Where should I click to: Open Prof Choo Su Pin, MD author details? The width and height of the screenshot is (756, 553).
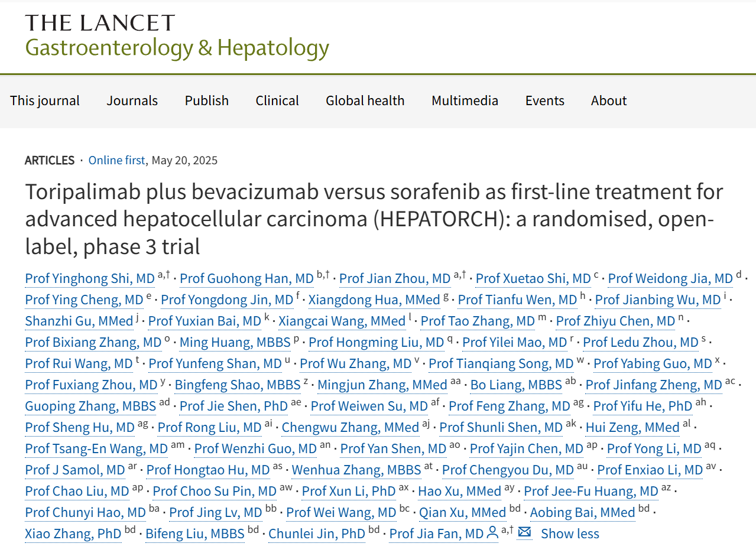click(215, 492)
